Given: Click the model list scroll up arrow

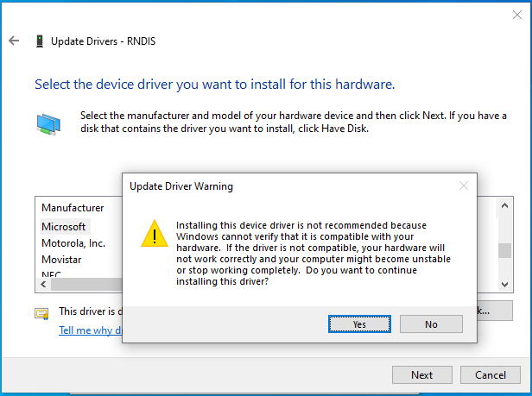Looking at the screenshot, I should (x=504, y=205).
